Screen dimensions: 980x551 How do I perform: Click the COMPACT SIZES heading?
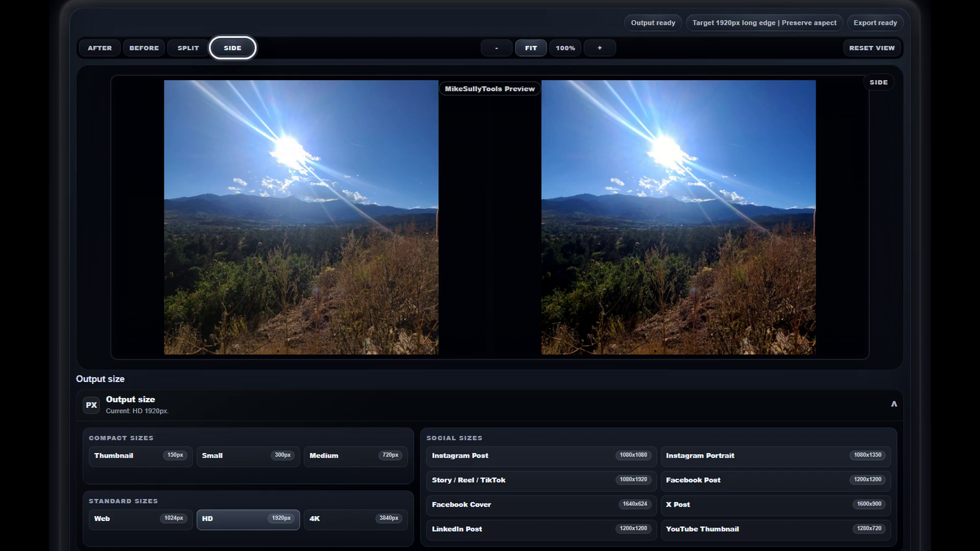click(x=121, y=438)
